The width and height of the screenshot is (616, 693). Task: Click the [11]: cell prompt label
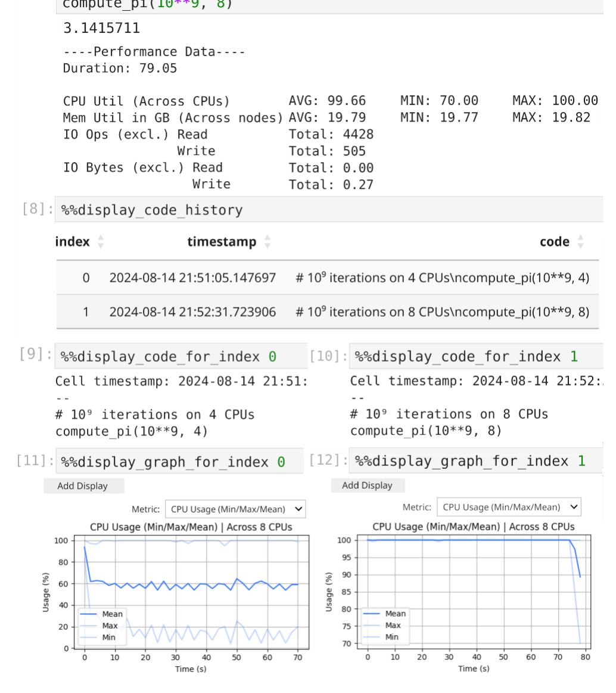coord(35,461)
